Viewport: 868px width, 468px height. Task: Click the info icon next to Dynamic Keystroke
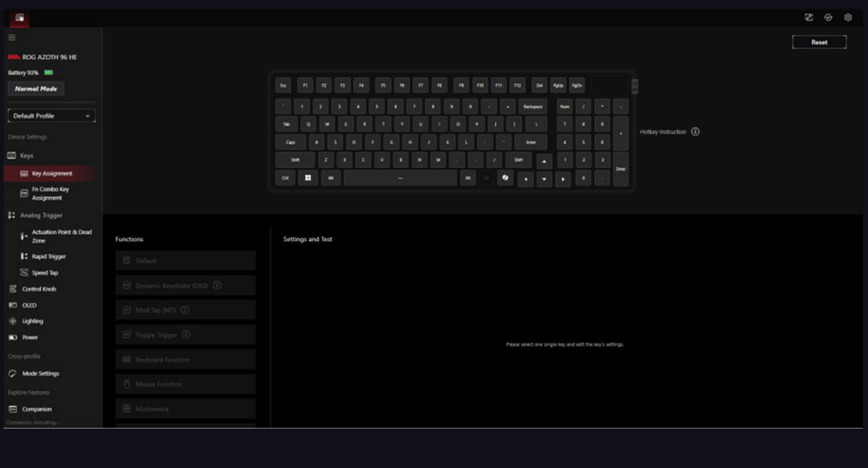(x=217, y=286)
